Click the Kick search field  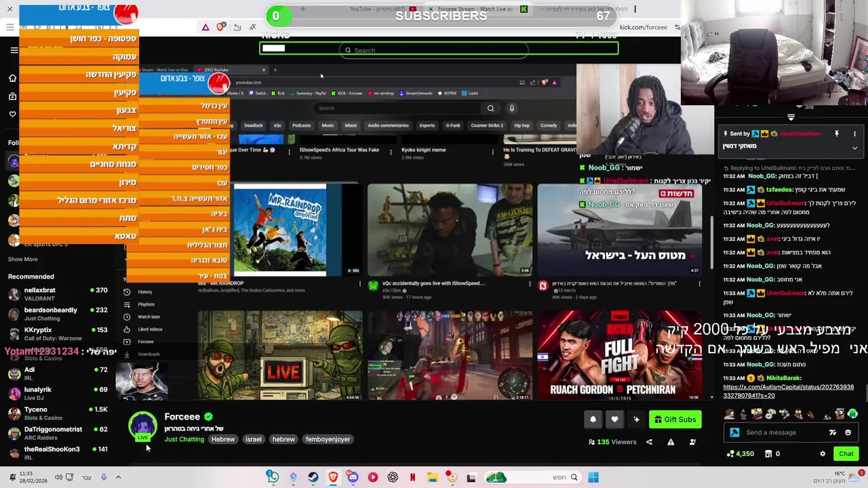[434, 50]
